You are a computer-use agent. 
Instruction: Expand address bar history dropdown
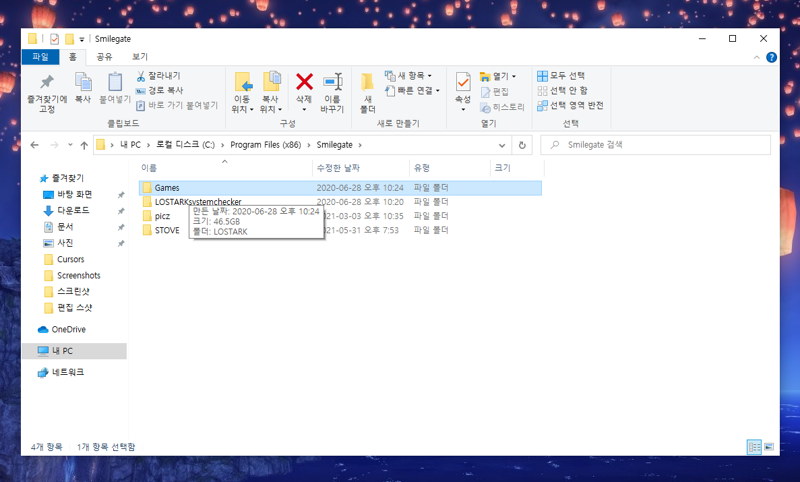[x=502, y=145]
